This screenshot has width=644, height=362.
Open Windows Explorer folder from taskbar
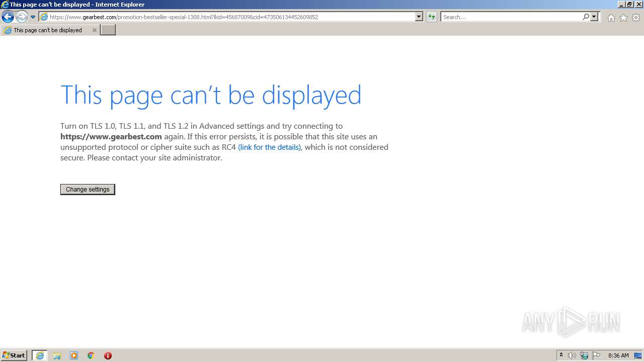coord(57,355)
